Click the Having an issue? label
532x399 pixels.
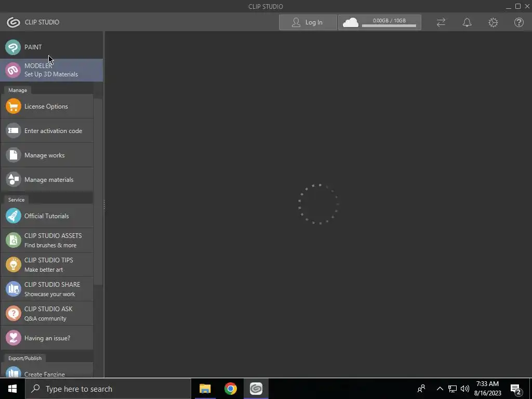(x=47, y=338)
